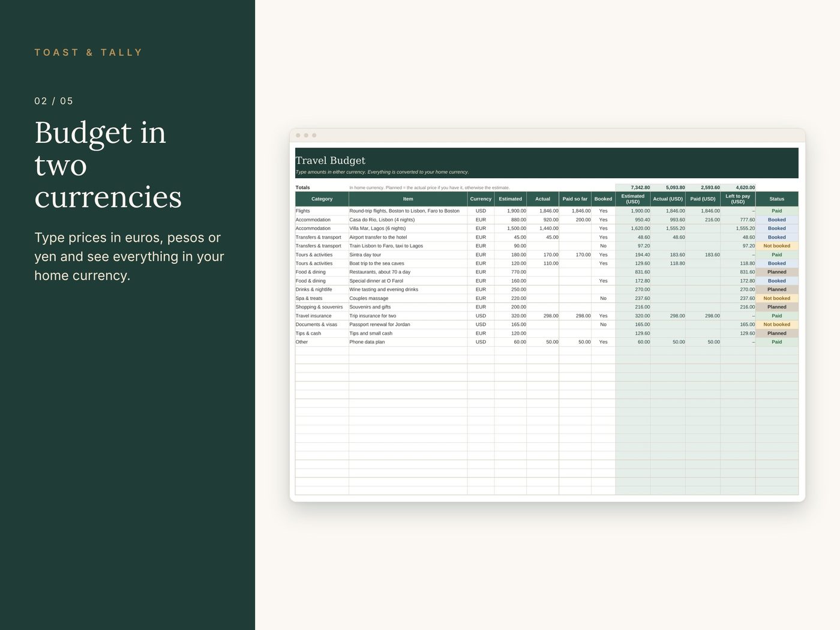Click the Currency column header
The height and width of the screenshot is (630, 840).
(481, 199)
